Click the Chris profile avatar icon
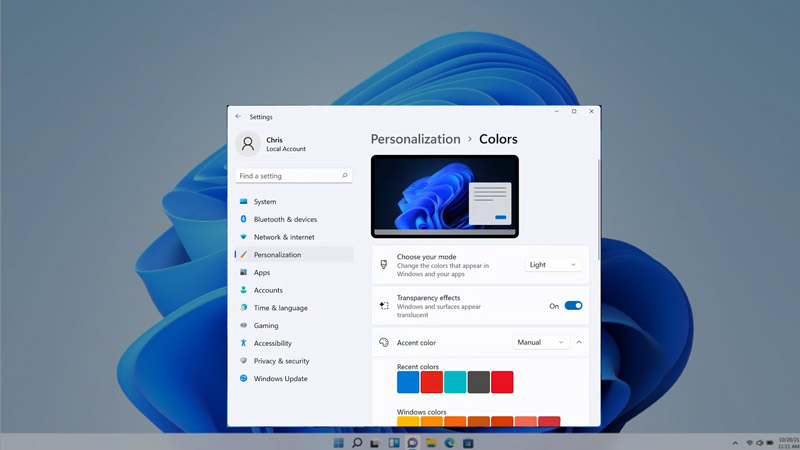Image resolution: width=800 pixels, height=450 pixels. coord(247,144)
